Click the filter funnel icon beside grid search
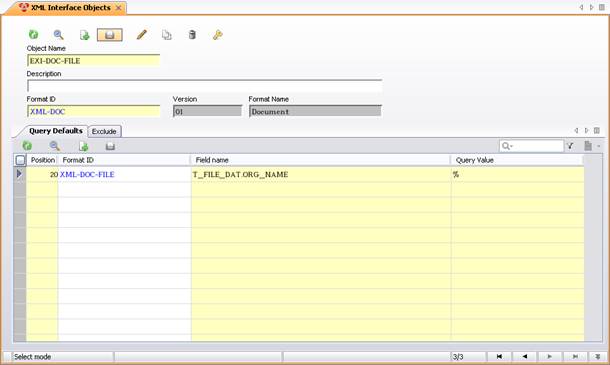Viewport: 610px width, 365px height. pos(570,146)
